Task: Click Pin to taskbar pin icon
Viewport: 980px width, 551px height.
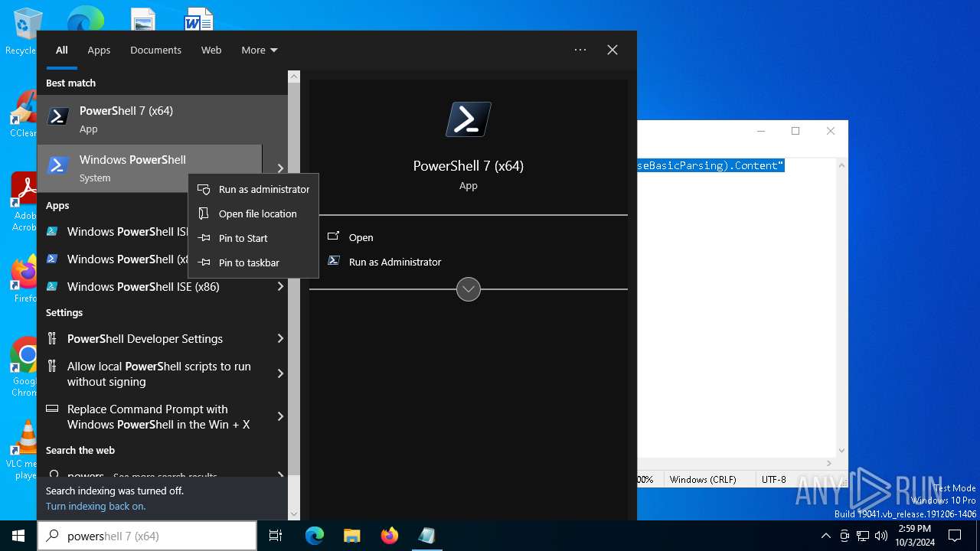Action: coord(204,262)
